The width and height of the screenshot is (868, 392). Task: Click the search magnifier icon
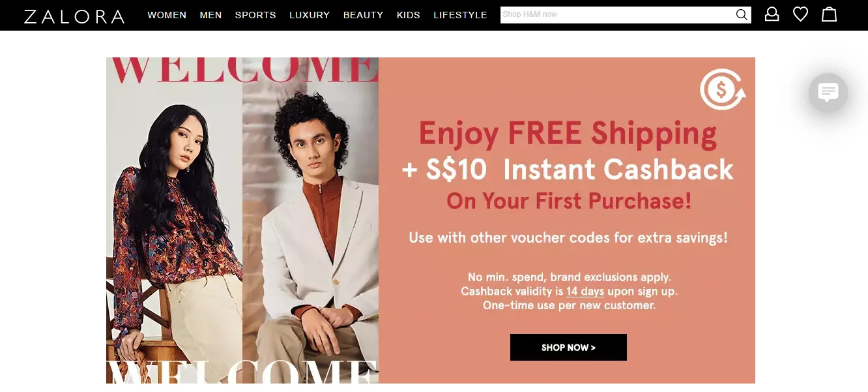(x=742, y=15)
